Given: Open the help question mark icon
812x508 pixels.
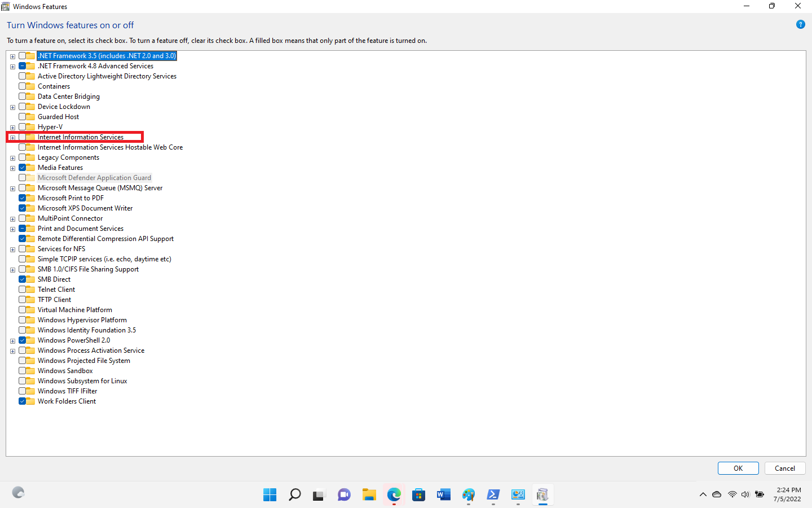Looking at the screenshot, I should (x=800, y=24).
